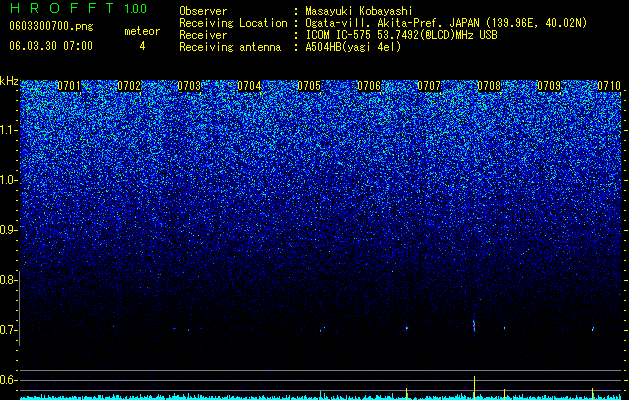Click the 1.1 kHz axis label
Image resolution: width=629 pixels, height=400 pixels.
pos(8,130)
